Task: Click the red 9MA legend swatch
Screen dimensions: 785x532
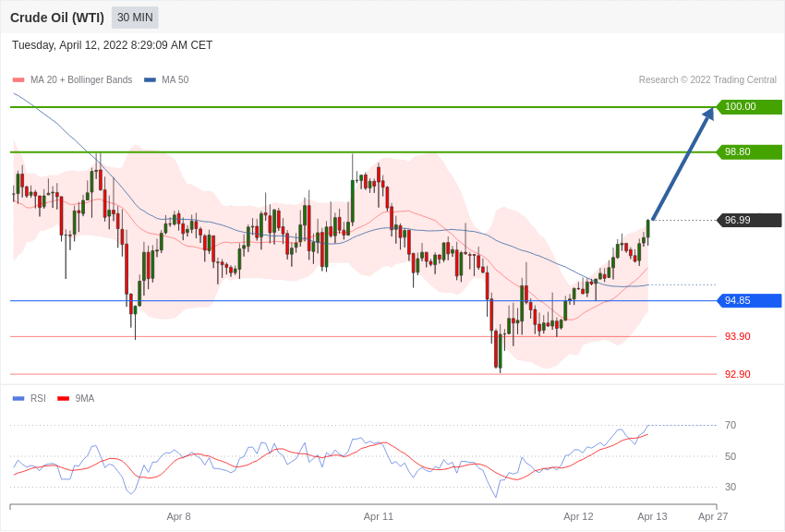Action: (x=64, y=399)
